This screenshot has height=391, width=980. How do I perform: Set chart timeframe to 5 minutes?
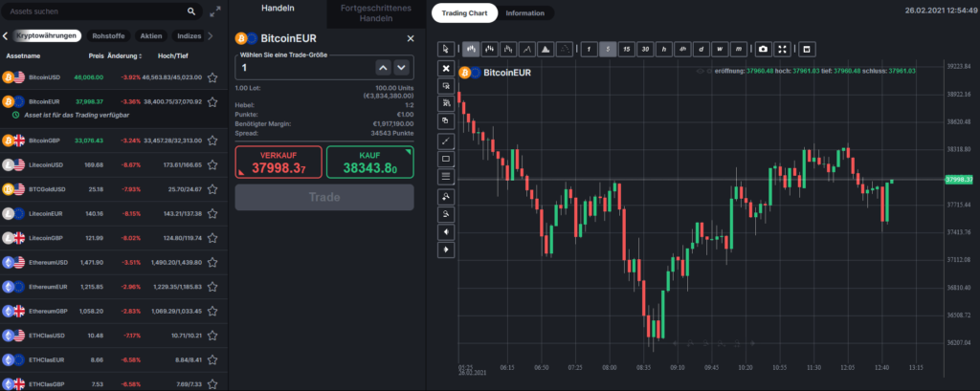[x=608, y=49]
